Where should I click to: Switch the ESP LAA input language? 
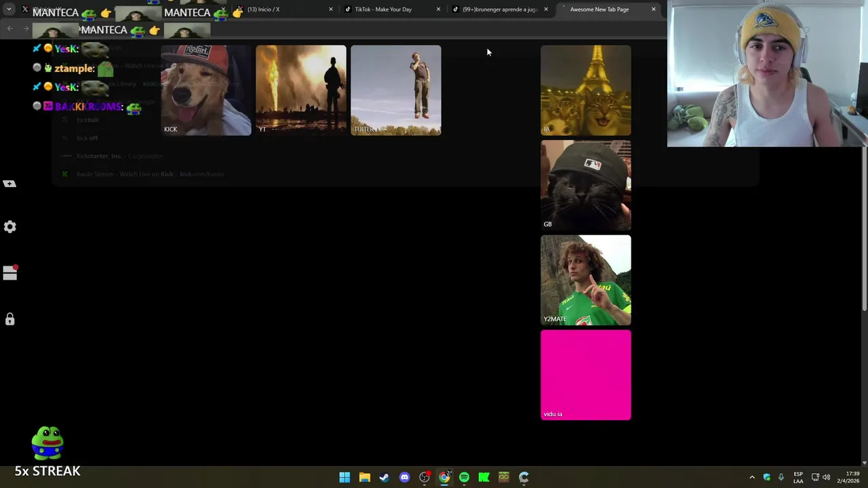(x=798, y=477)
